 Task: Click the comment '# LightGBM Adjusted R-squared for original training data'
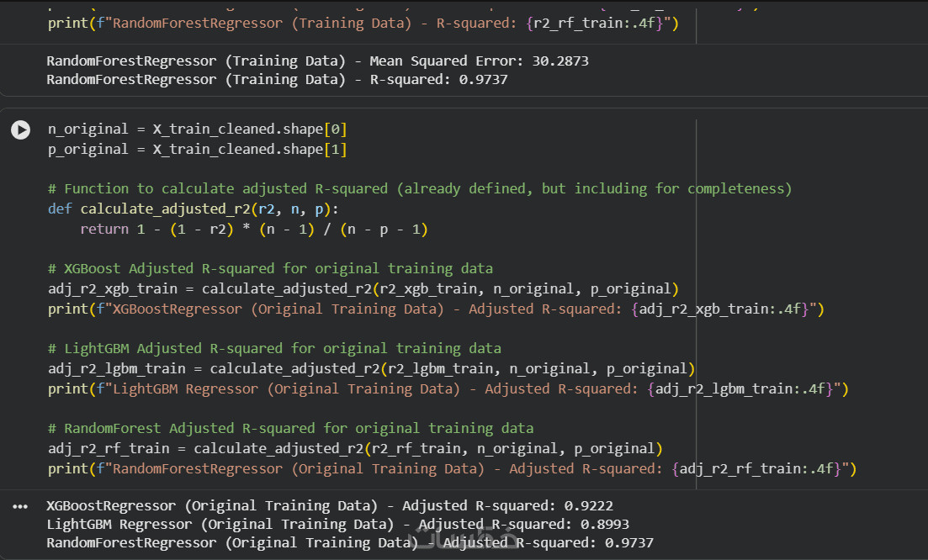tap(274, 349)
